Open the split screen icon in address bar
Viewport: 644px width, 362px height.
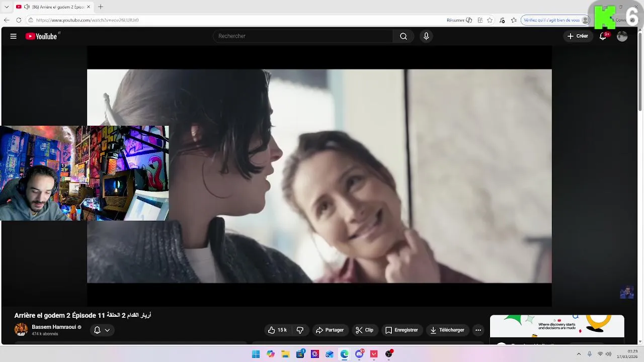480,20
